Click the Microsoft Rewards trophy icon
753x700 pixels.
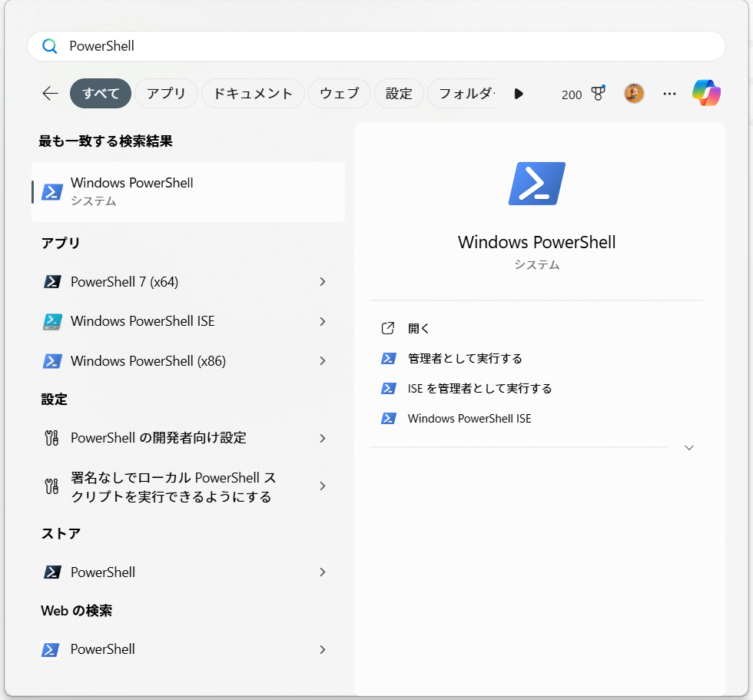coord(598,93)
